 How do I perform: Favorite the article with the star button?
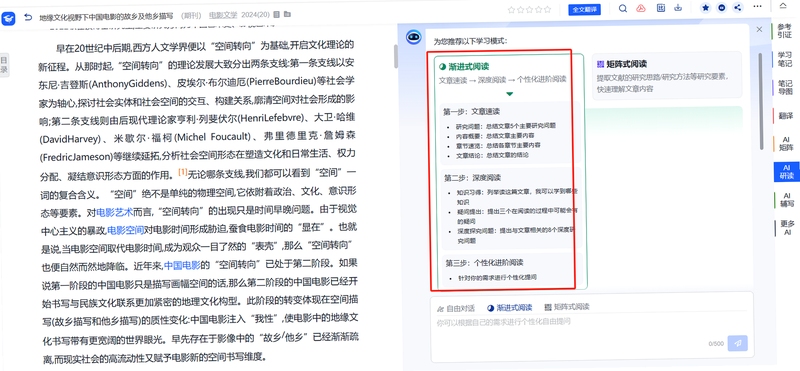pos(706,8)
